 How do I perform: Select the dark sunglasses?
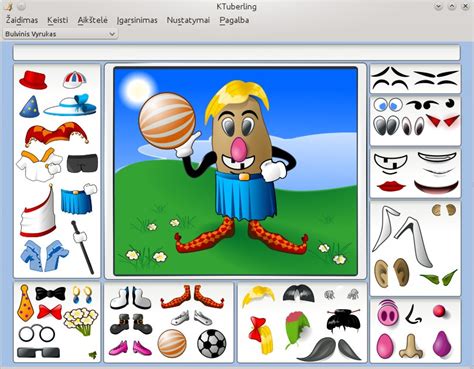point(38,353)
